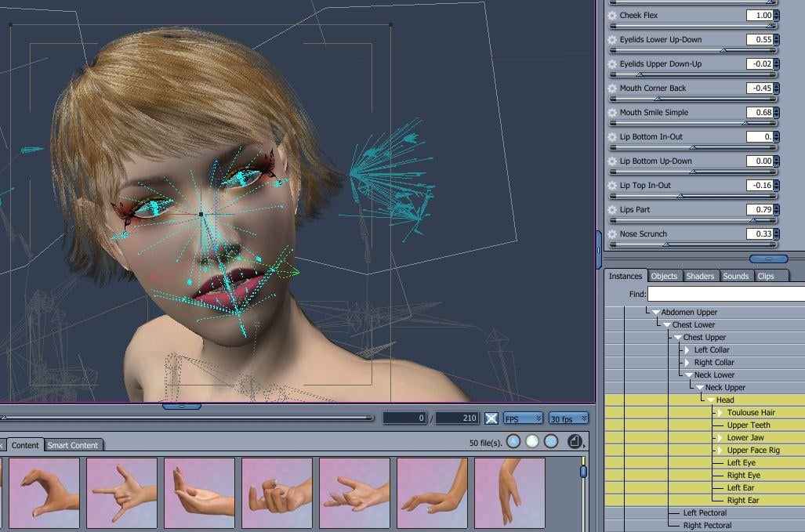Click the gear next to Mouth Smile Simple

pyautogui.click(x=612, y=112)
